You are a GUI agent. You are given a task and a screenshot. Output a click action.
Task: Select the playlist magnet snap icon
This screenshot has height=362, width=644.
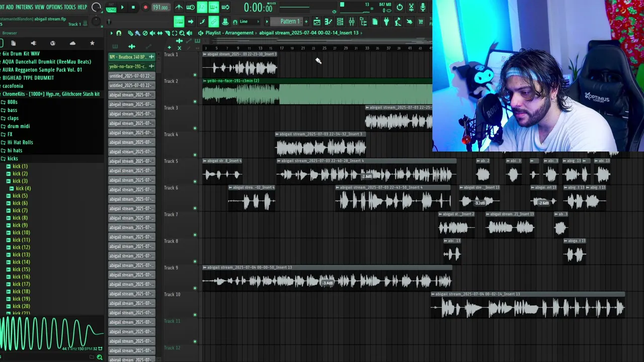point(119,33)
